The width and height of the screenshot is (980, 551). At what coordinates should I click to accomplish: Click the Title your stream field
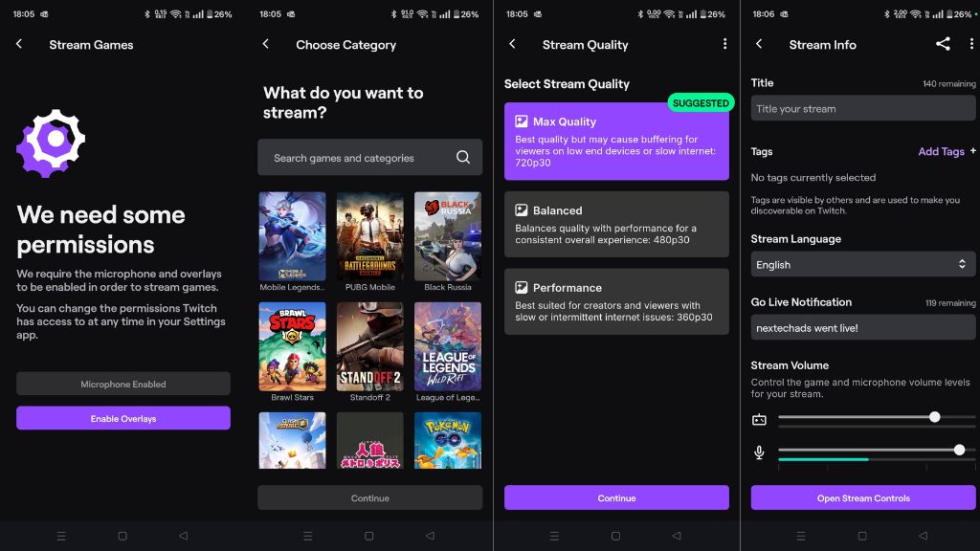862,108
